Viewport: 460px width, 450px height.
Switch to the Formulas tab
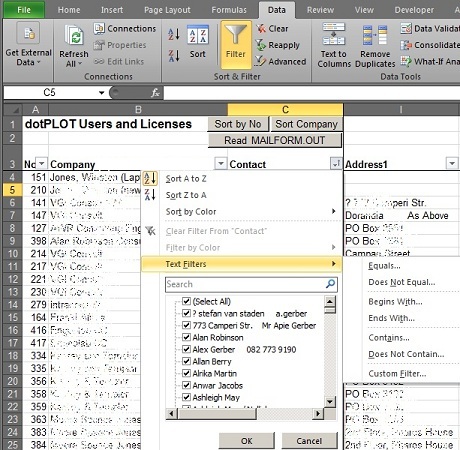tap(229, 10)
